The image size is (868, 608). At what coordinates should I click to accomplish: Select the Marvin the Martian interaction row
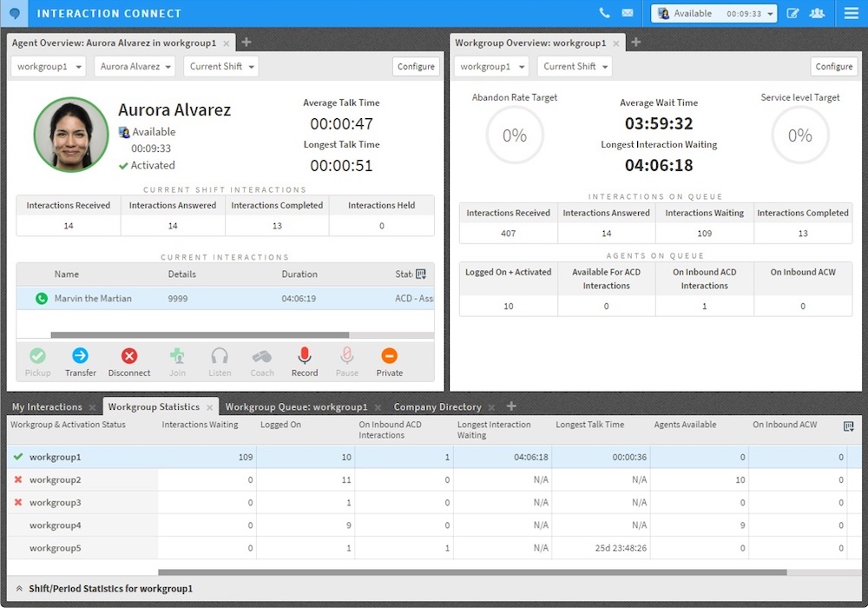[226, 299]
